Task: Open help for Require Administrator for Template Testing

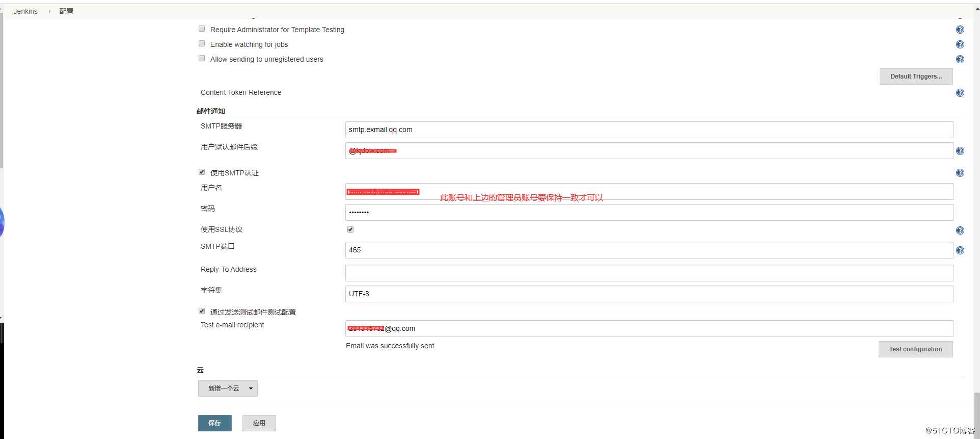Action: coord(960,30)
